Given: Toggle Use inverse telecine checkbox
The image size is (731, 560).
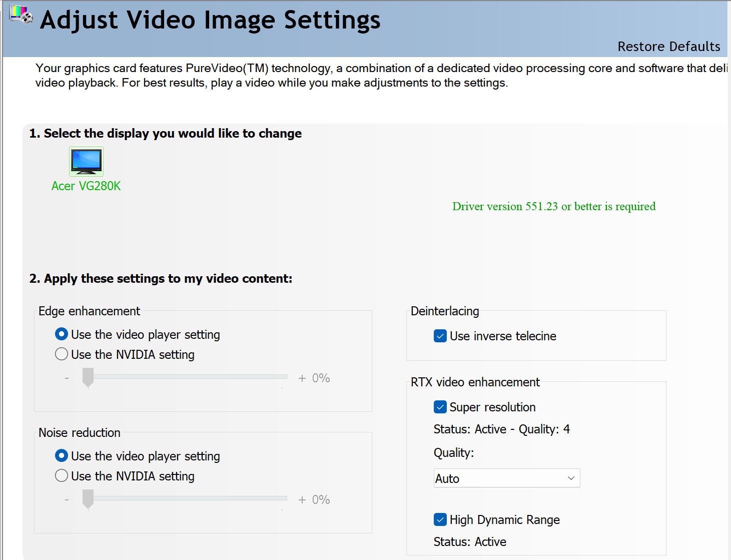Looking at the screenshot, I should pos(440,336).
